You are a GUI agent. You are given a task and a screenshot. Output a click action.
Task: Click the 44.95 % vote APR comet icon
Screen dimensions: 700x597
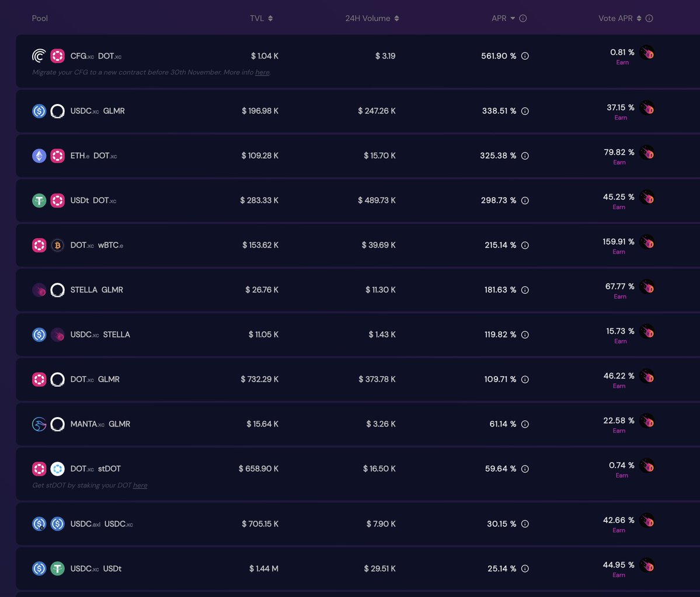point(647,565)
